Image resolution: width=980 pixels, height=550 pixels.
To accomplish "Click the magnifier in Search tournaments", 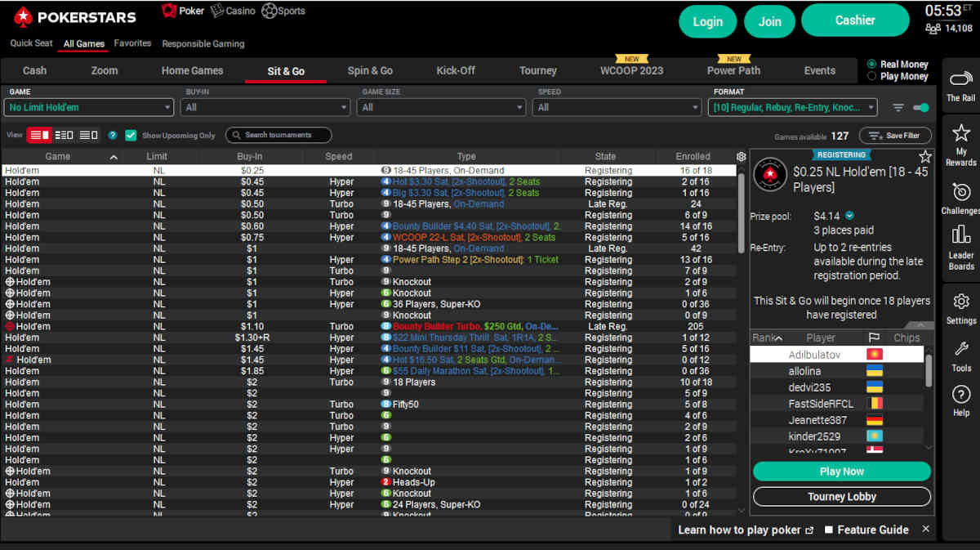I will tap(236, 136).
